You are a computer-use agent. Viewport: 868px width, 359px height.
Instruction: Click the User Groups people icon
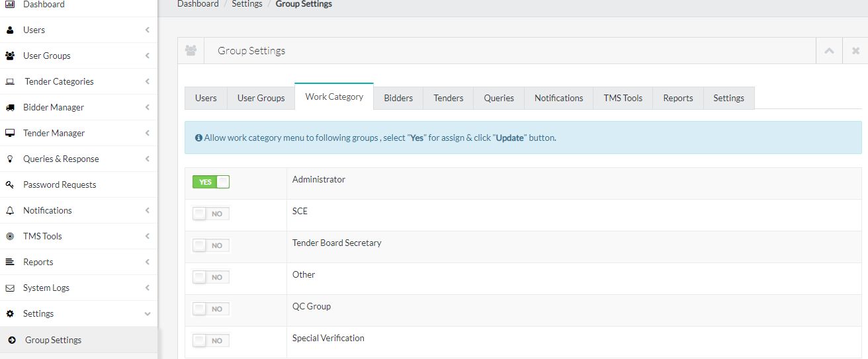pos(10,56)
